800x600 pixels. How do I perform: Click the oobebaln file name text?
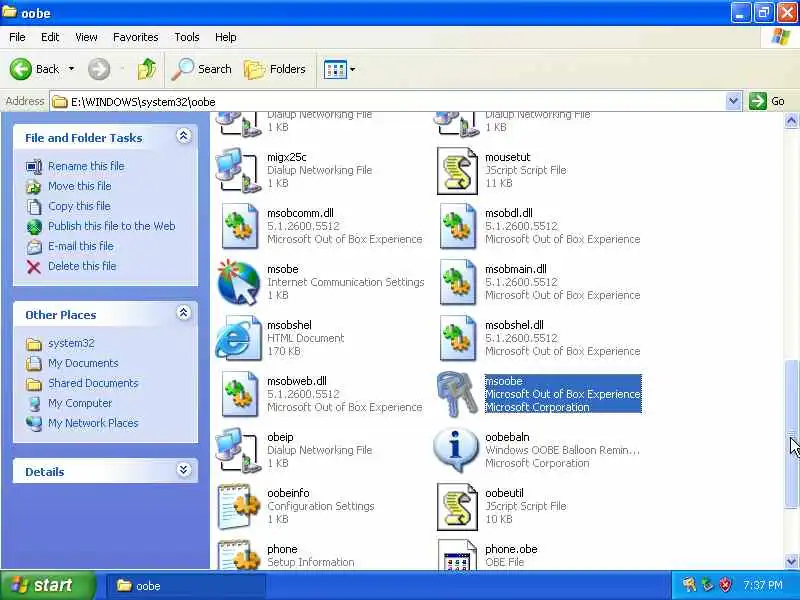click(507, 437)
